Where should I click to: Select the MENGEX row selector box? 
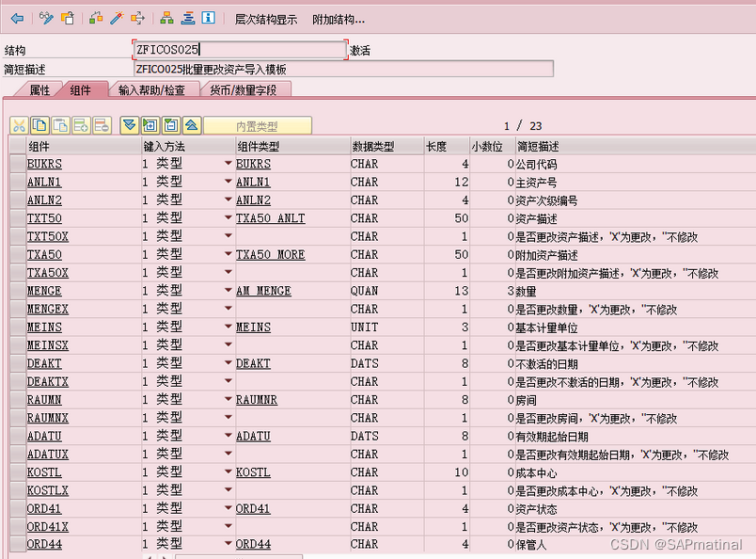[18, 309]
